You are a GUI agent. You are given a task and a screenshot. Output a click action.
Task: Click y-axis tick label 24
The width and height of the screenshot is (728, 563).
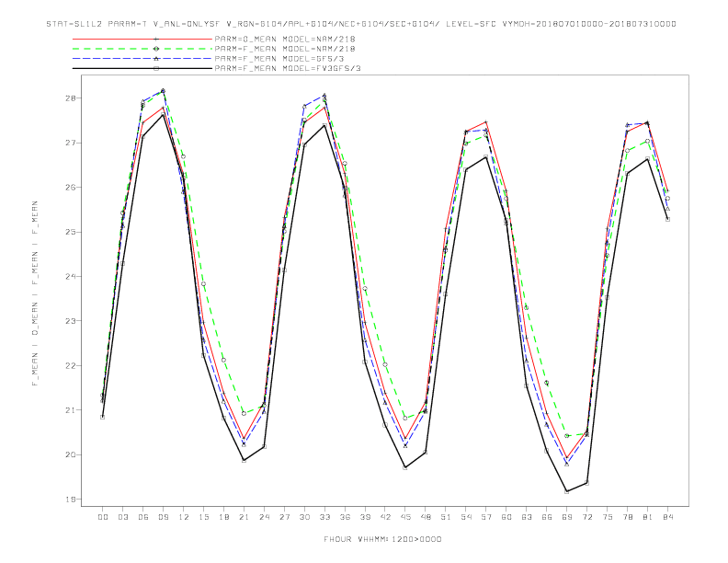(x=71, y=276)
